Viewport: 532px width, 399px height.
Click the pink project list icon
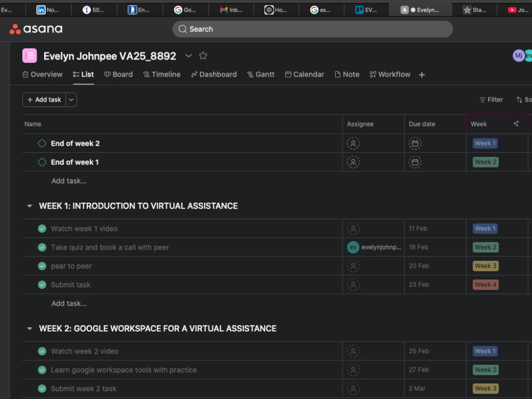pos(29,56)
